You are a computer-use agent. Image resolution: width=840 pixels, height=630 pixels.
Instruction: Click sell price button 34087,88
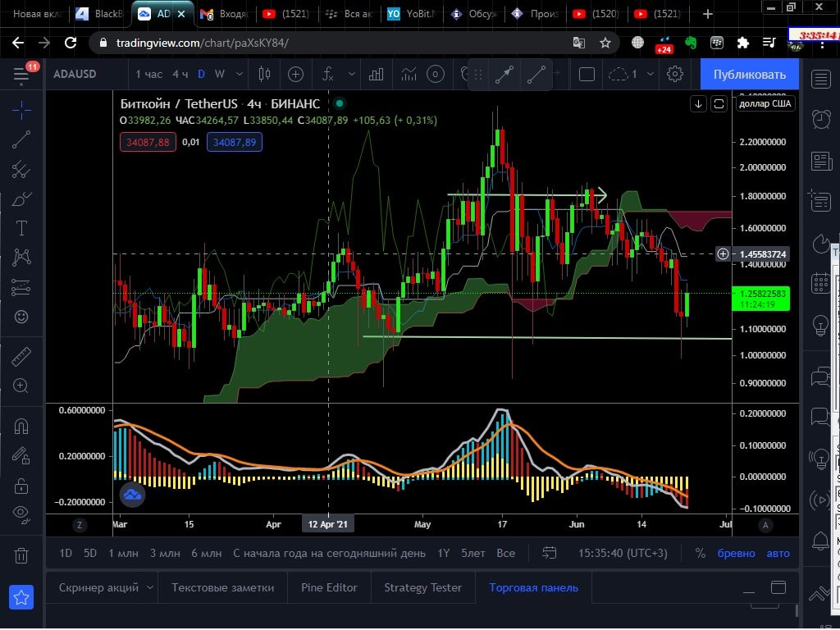tap(148, 142)
